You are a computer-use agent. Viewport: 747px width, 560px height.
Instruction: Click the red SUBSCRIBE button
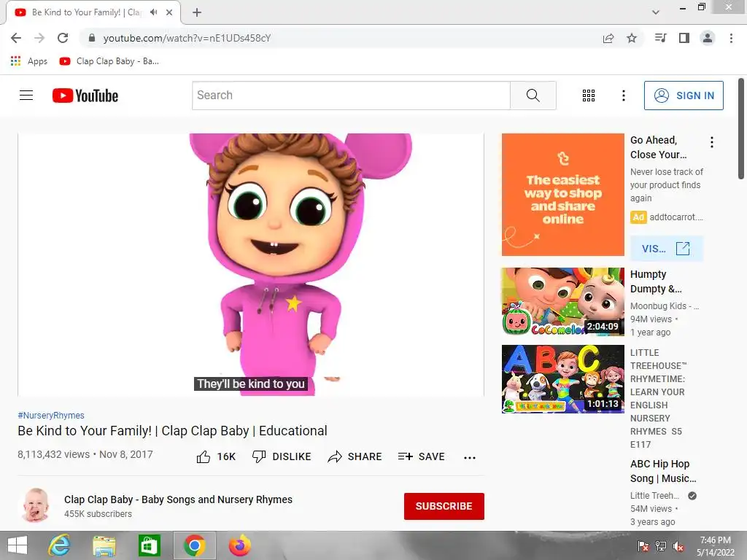tap(444, 506)
